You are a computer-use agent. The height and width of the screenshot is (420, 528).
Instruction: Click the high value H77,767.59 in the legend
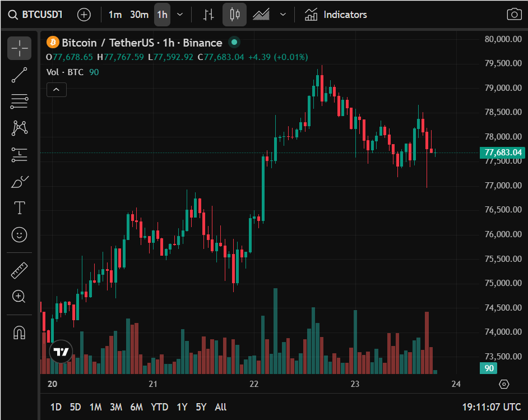pyautogui.click(x=120, y=57)
